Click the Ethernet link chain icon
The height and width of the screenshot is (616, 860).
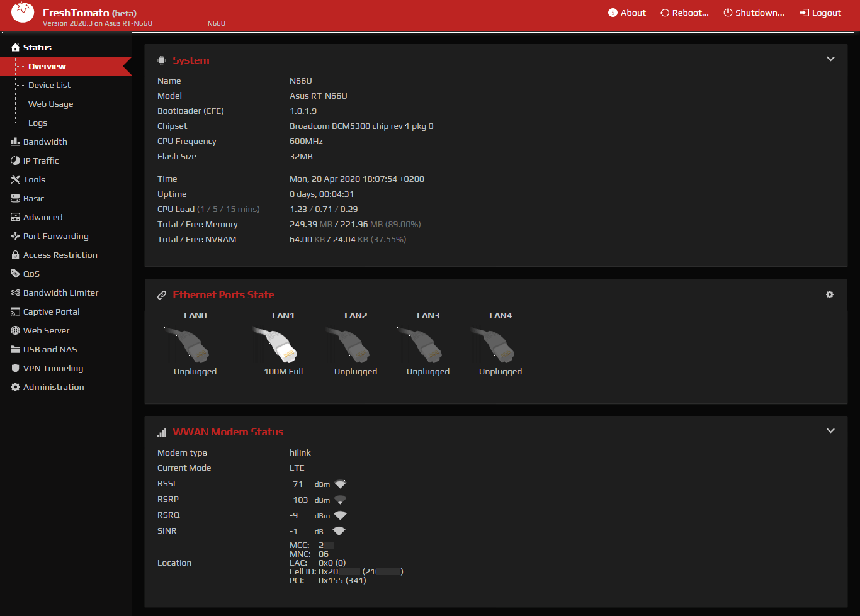(162, 295)
